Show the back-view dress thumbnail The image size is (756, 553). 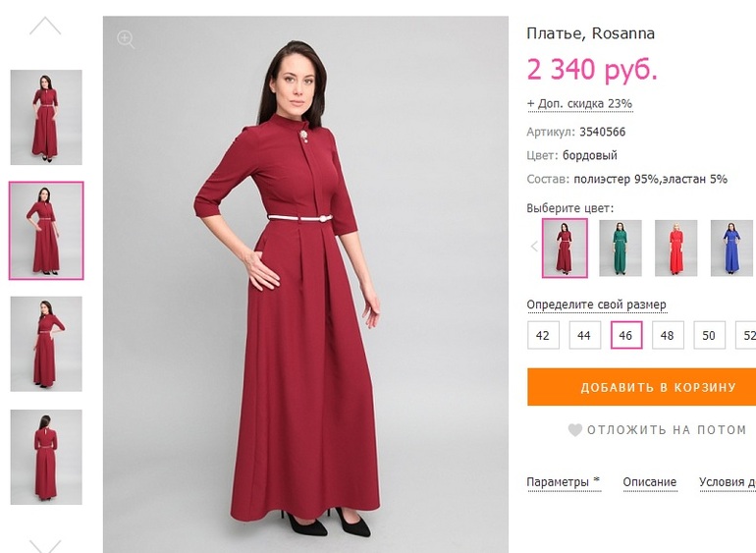[46, 457]
